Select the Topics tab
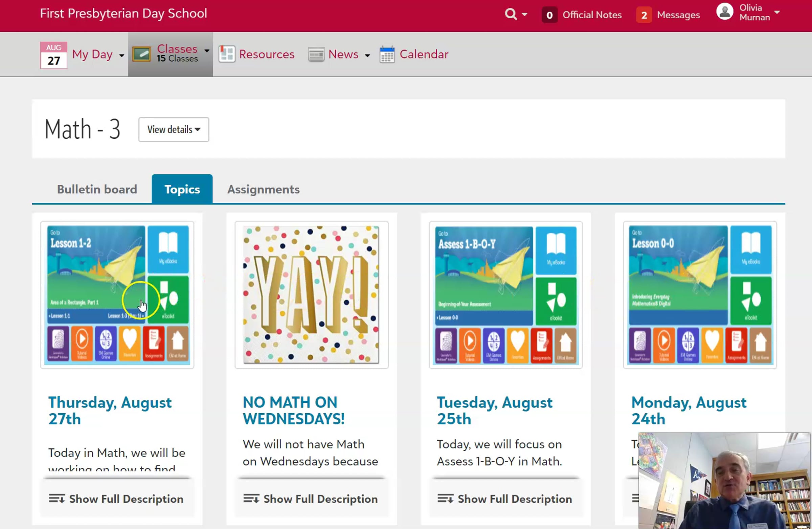 point(182,190)
